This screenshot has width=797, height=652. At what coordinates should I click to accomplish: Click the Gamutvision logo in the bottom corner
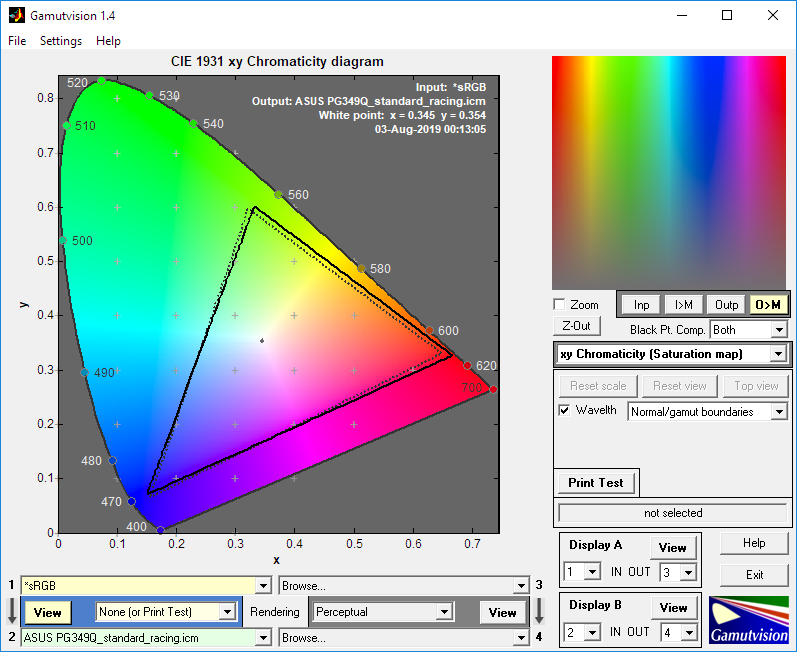click(x=748, y=619)
